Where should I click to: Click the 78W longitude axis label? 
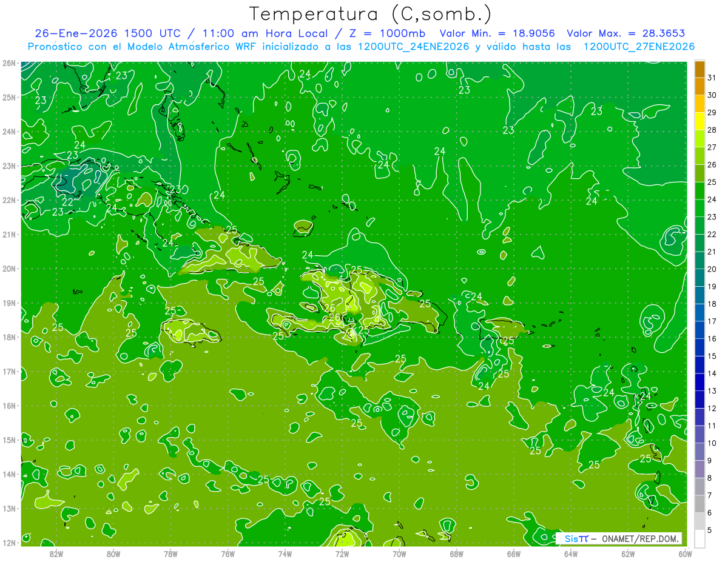coord(170,553)
